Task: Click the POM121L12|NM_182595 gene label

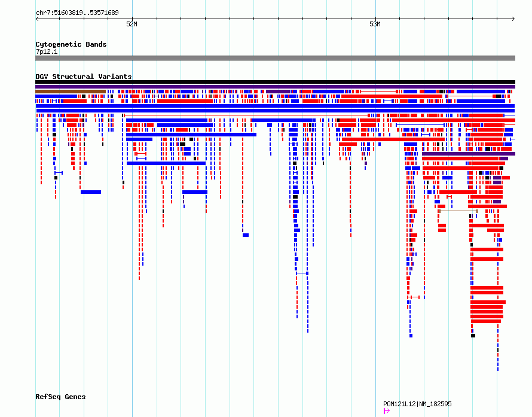Action: (417, 404)
